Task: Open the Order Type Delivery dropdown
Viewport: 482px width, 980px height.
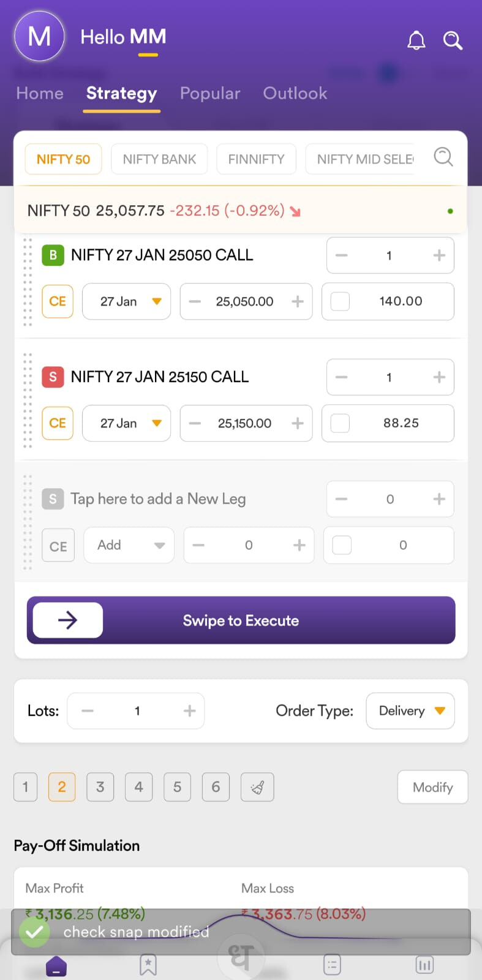Action: click(410, 710)
